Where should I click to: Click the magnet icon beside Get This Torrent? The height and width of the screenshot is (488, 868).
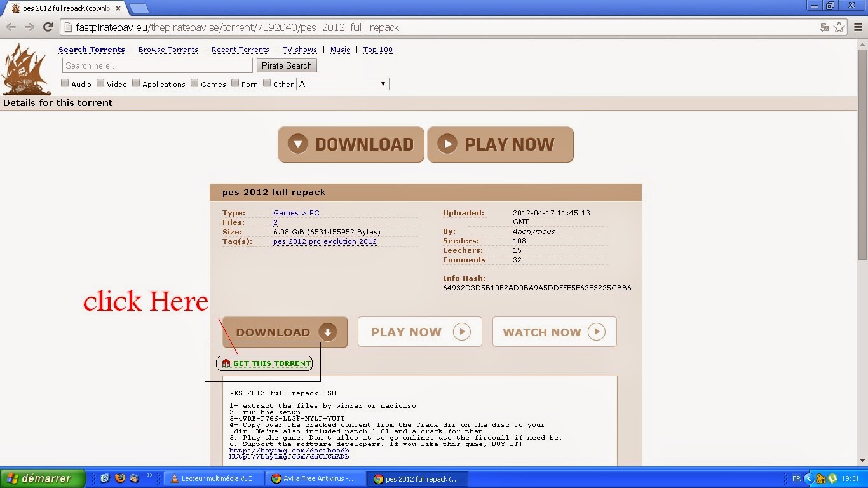pos(226,363)
